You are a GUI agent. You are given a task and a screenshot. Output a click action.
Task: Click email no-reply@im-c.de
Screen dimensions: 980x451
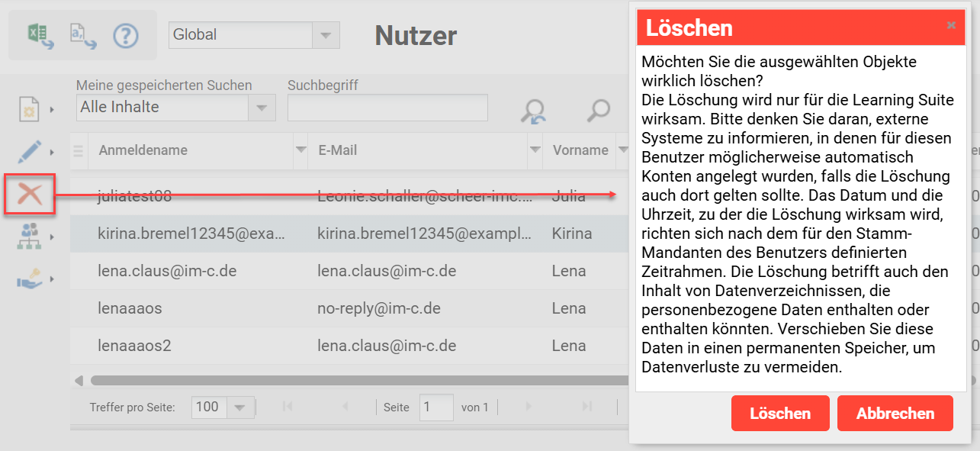coord(379,308)
